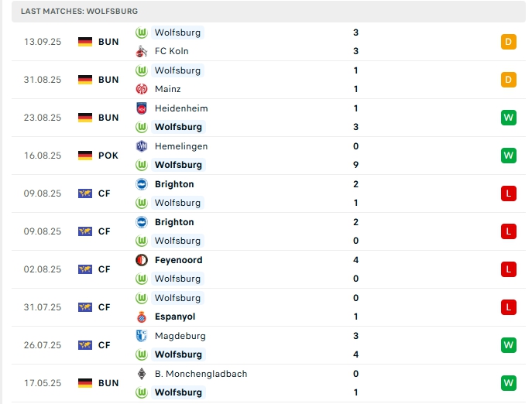Click the FC Koln team crest
The height and width of the screenshot is (404, 532).
click(142, 51)
